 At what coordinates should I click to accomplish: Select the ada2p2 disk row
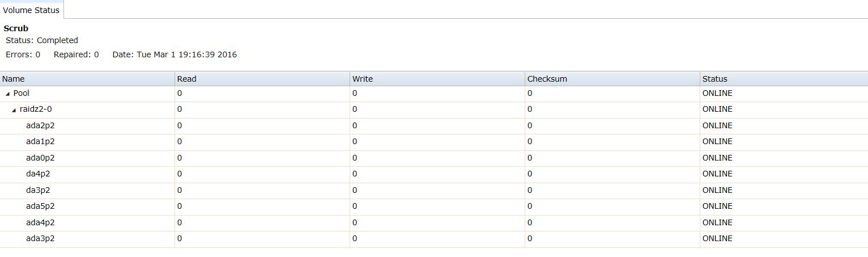tap(434, 125)
